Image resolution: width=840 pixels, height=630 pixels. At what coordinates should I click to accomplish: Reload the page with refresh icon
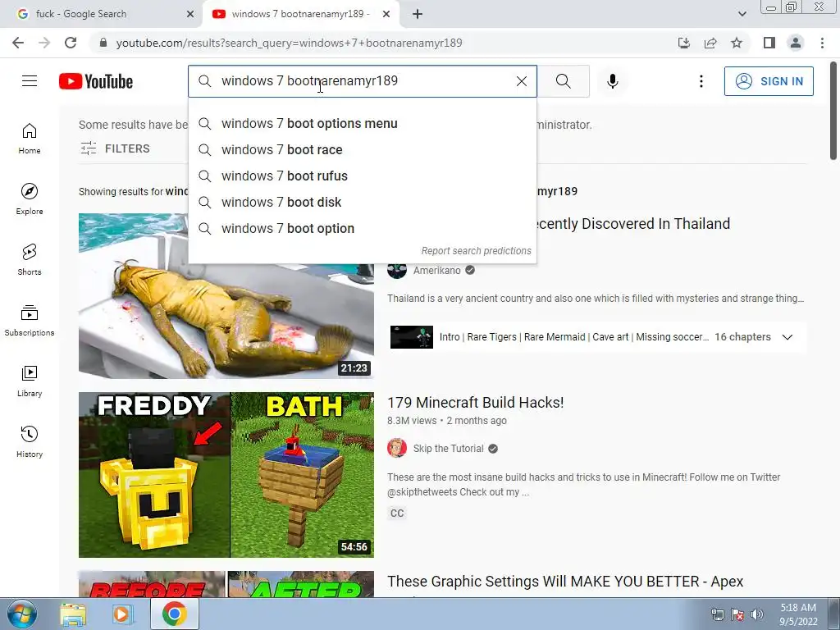pyautogui.click(x=71, y=43)
